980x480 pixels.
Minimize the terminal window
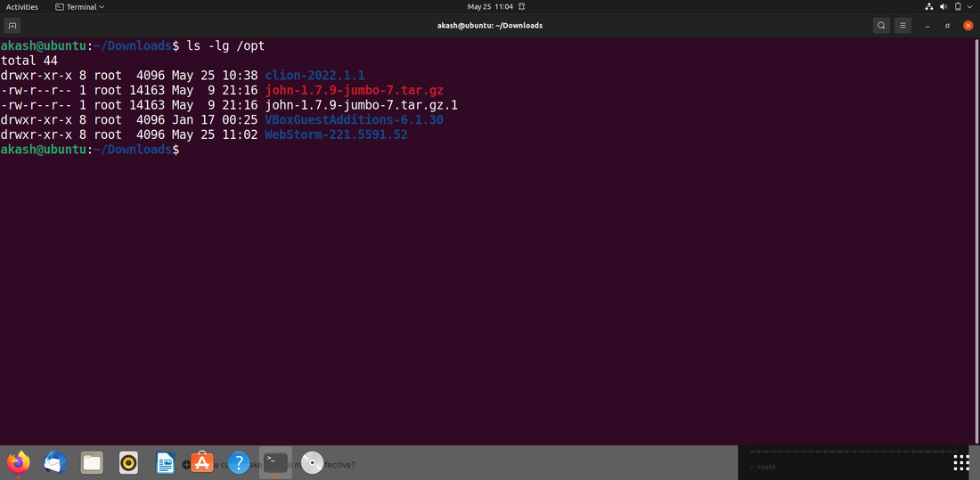tap(927, 26)
